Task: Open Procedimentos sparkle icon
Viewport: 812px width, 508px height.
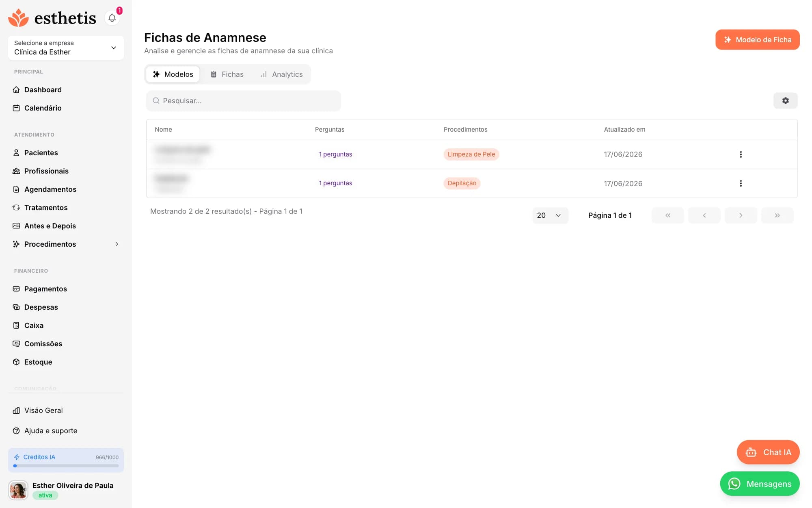Action: click(x=16, y=244)
